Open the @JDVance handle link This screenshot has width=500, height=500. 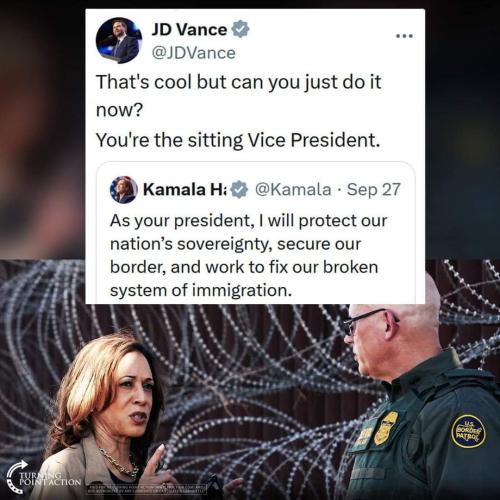[x=193, y=53]
